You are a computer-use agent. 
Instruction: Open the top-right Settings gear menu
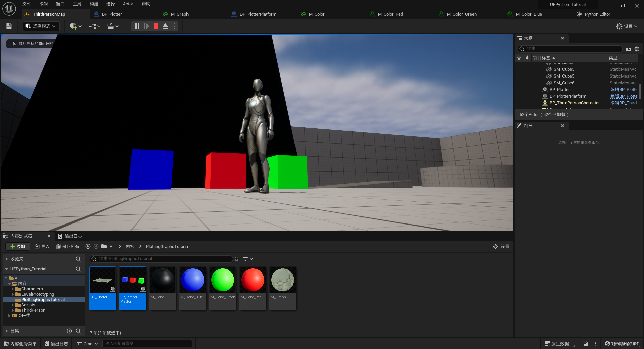[627, 26]
